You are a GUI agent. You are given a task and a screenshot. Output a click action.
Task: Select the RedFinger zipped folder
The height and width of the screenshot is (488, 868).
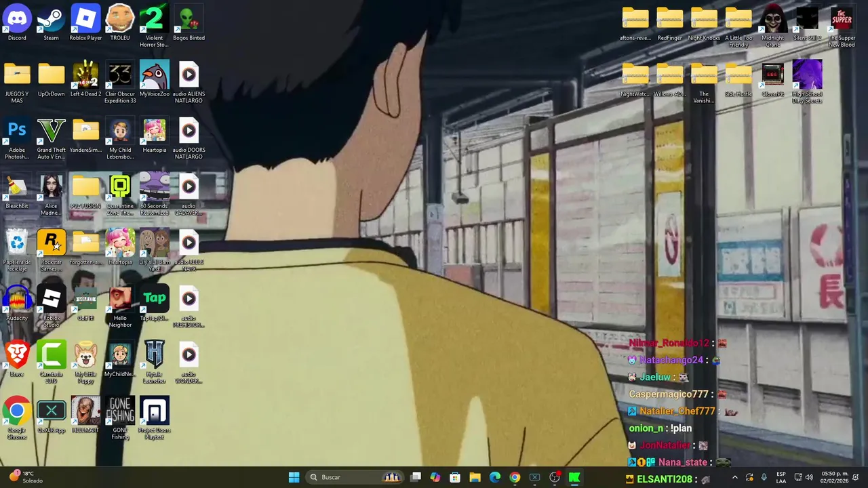tap(669, 23)
